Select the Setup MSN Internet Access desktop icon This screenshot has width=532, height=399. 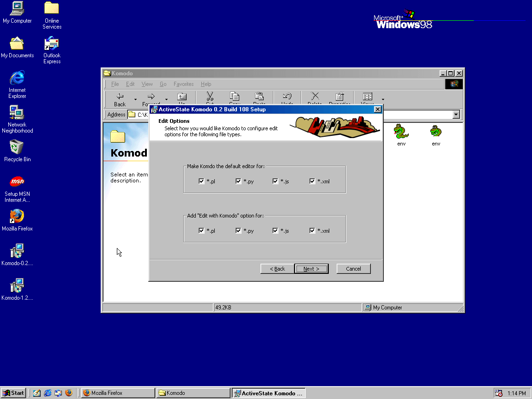[x=17, y=189]
